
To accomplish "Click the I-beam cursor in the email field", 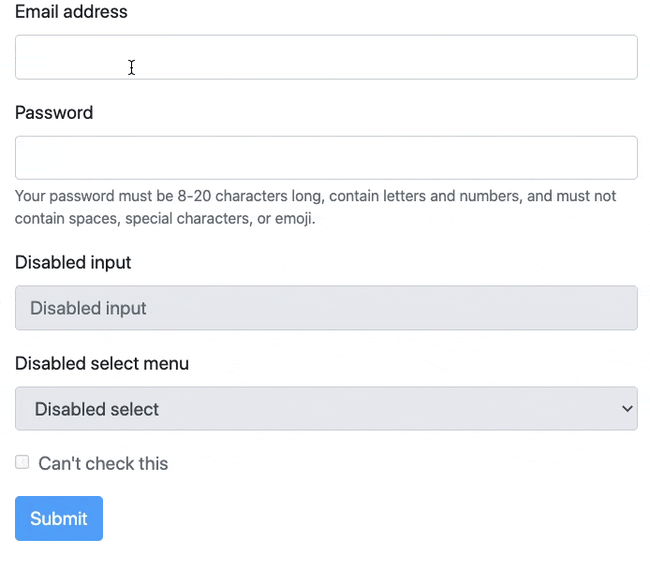I will click(131, 67).
